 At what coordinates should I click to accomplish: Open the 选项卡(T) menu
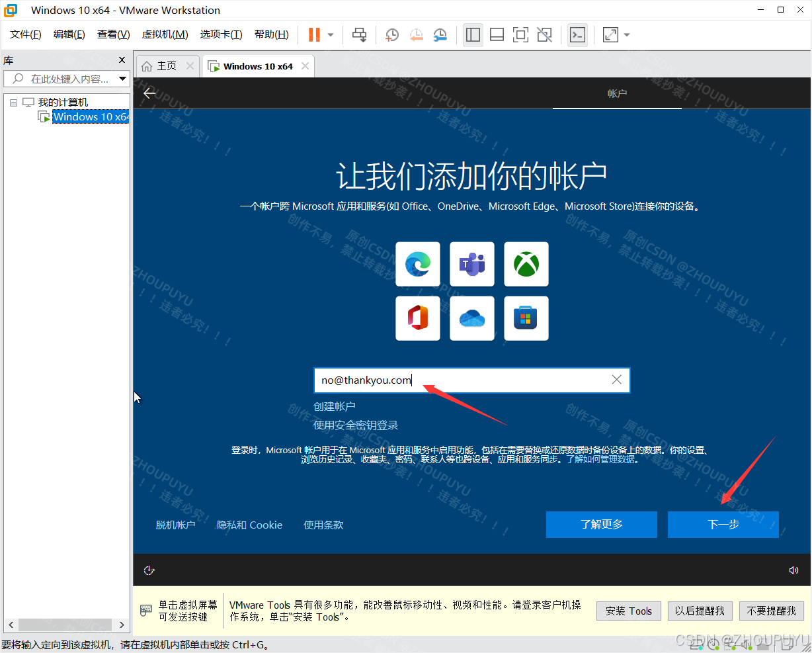click(x=222, y=34)
